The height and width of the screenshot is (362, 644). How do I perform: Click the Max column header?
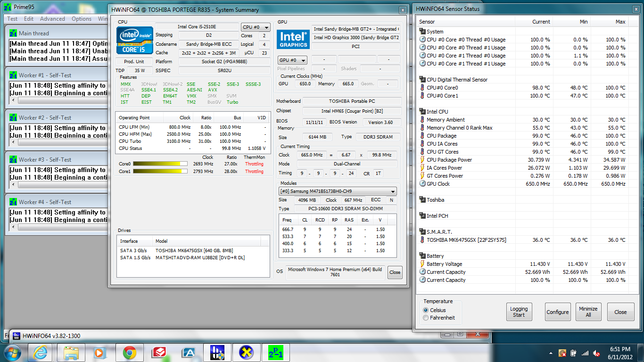tap(609, 22)
